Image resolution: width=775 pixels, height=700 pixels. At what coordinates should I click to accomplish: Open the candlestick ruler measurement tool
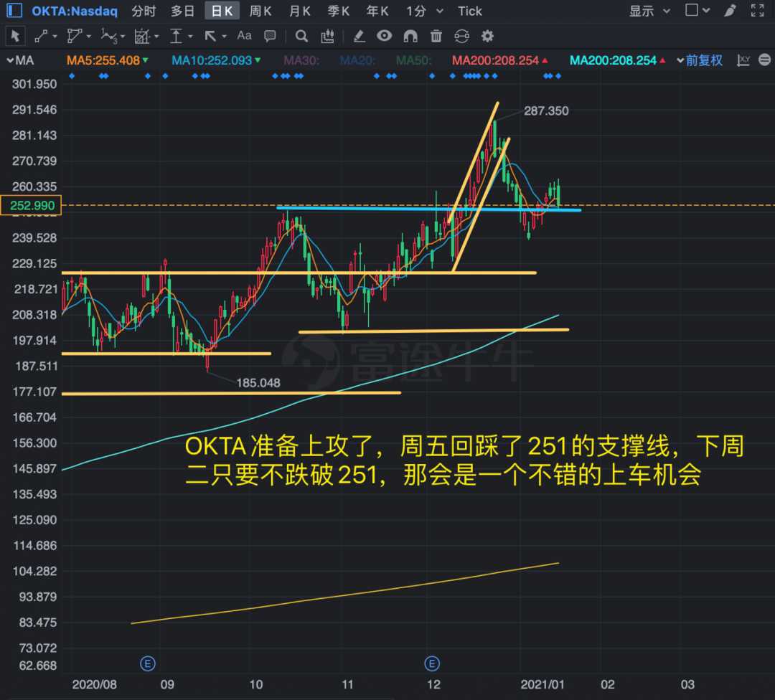click(327, 36)
